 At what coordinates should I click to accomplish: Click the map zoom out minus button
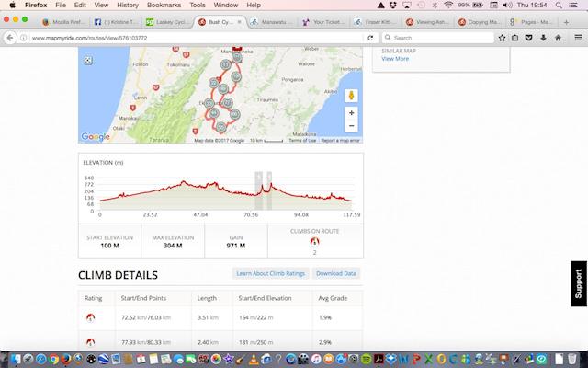point(352,126)
